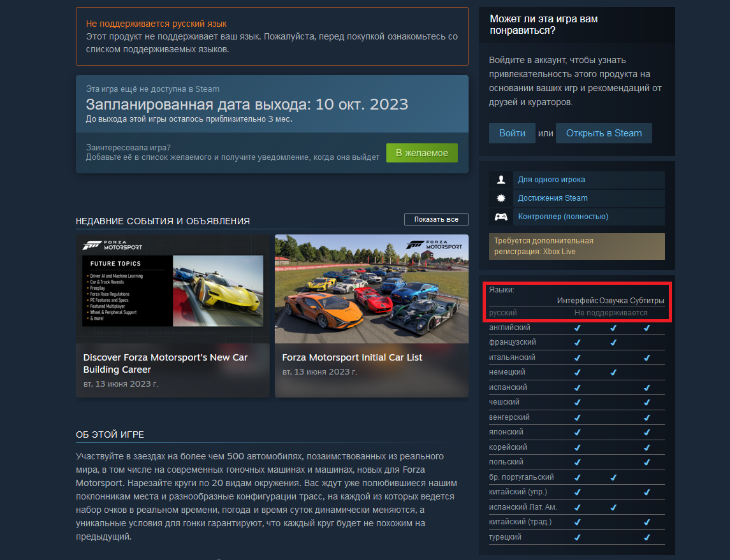The image size is (730, 560).
Task: Click the китайский (трад.) language row label
Action: click(520, 522)
